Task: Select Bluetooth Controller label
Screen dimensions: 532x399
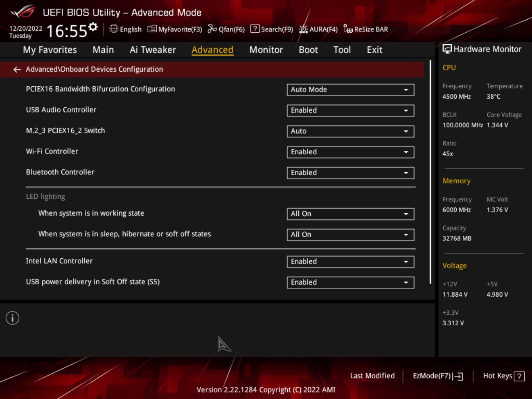Action: click(60, 172)
